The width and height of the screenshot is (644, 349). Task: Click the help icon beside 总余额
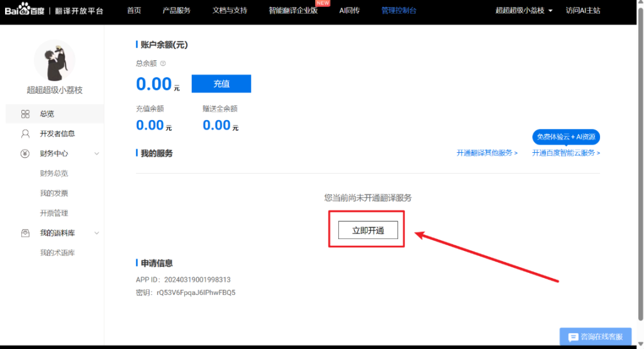163,64
